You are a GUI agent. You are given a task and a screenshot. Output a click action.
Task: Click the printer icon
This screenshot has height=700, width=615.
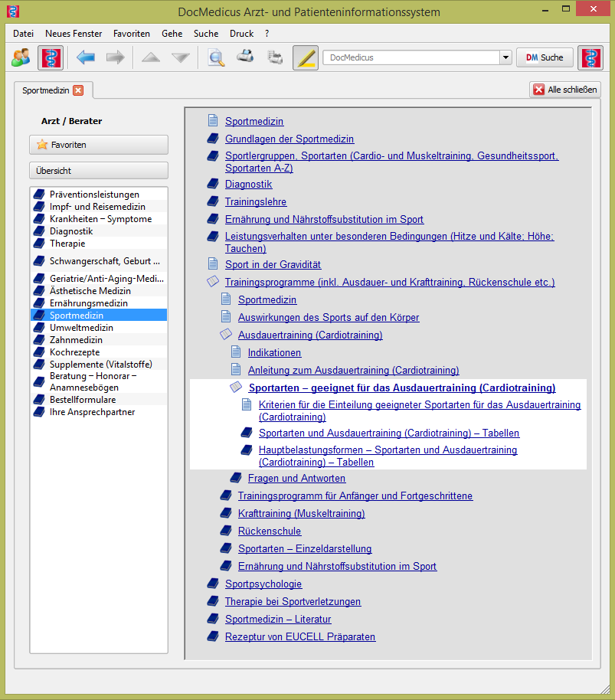pos(245,57)
